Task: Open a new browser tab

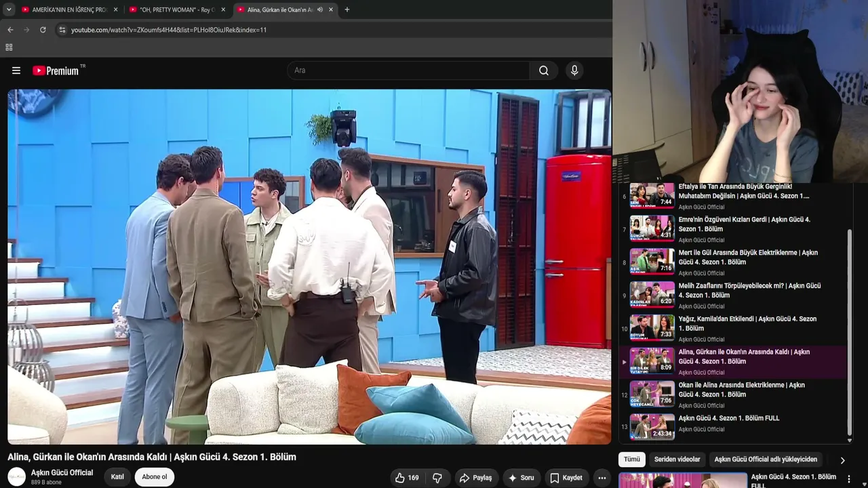Action: [x=347, y=9]
